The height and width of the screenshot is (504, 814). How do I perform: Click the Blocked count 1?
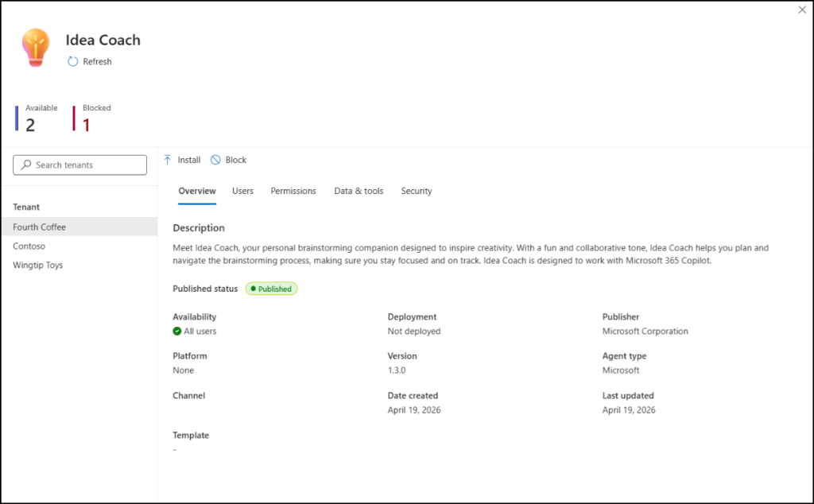(86, 125)
